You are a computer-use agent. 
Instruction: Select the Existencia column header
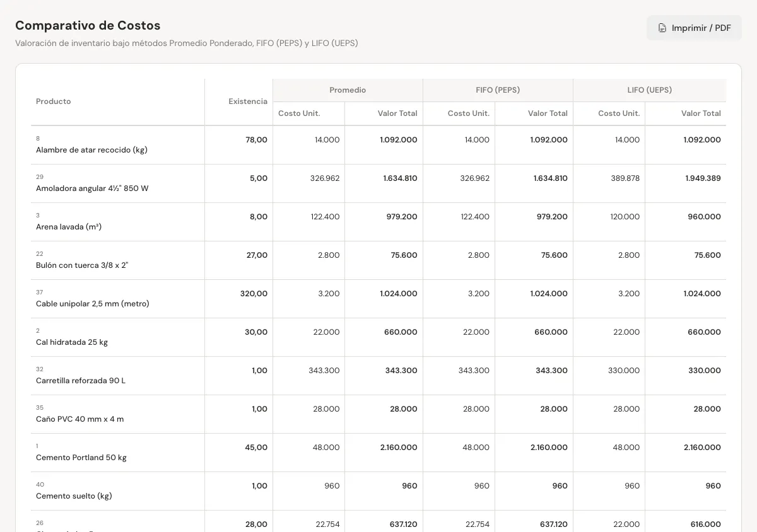(x=248, y=101)
